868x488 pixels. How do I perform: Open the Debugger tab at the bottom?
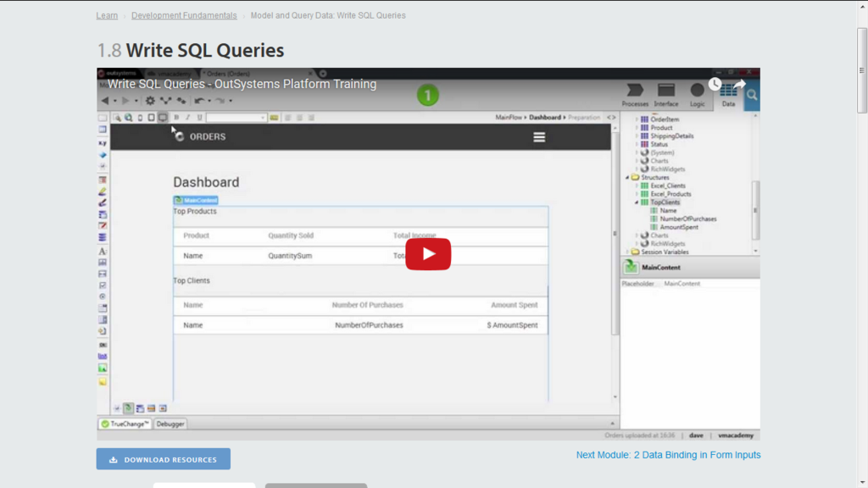pyautogui.click(x=169, y=423)
